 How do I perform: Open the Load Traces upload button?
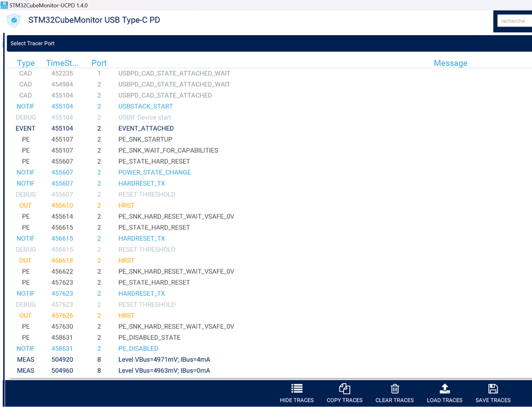(x=445, y=393)
